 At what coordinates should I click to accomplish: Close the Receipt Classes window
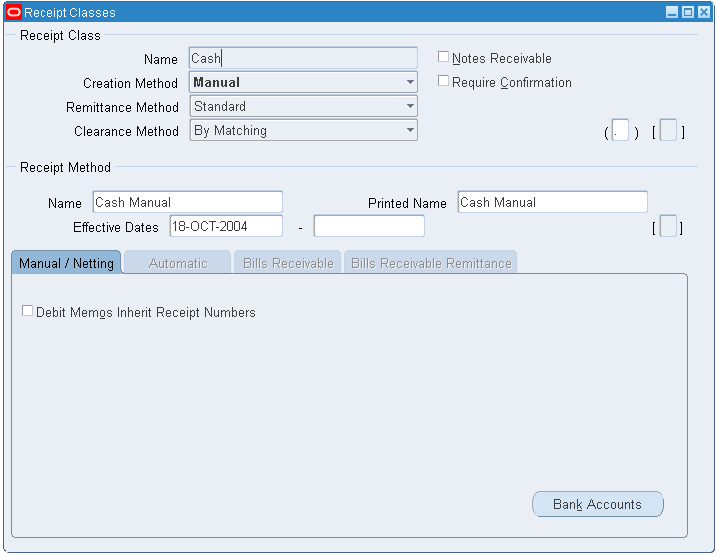pyautogui.click(x=702, y=13)
